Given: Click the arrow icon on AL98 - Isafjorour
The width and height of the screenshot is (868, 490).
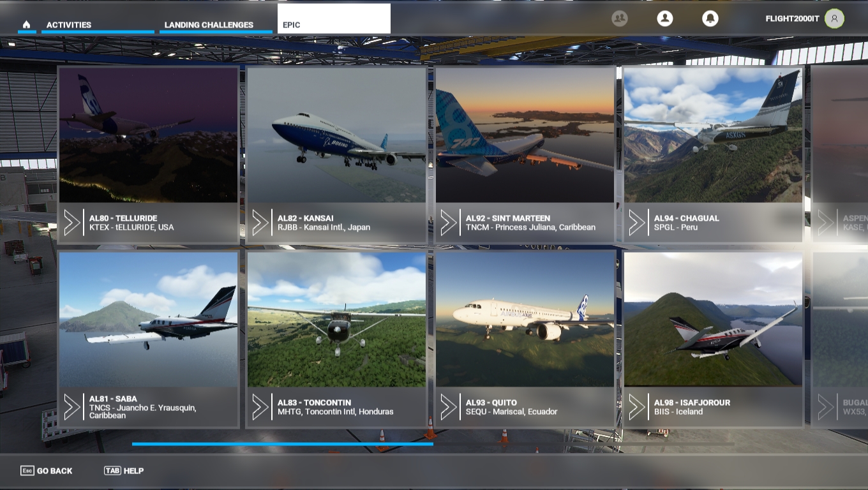Looking at the screenshot, I should (637, 406).
